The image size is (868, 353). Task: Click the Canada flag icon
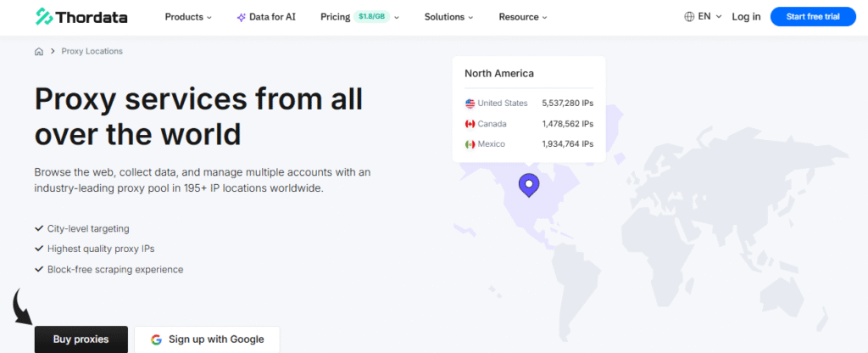[x=470, y=124]
